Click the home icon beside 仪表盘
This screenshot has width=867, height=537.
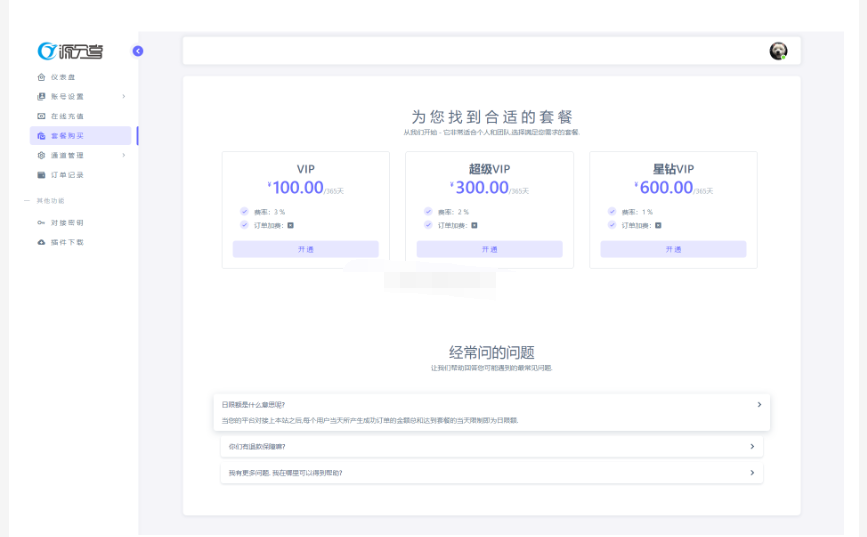41,77
